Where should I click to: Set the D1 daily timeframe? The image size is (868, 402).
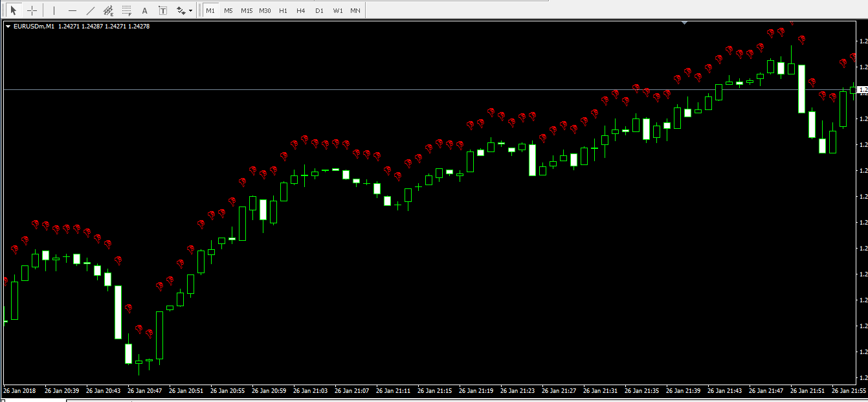319,10
